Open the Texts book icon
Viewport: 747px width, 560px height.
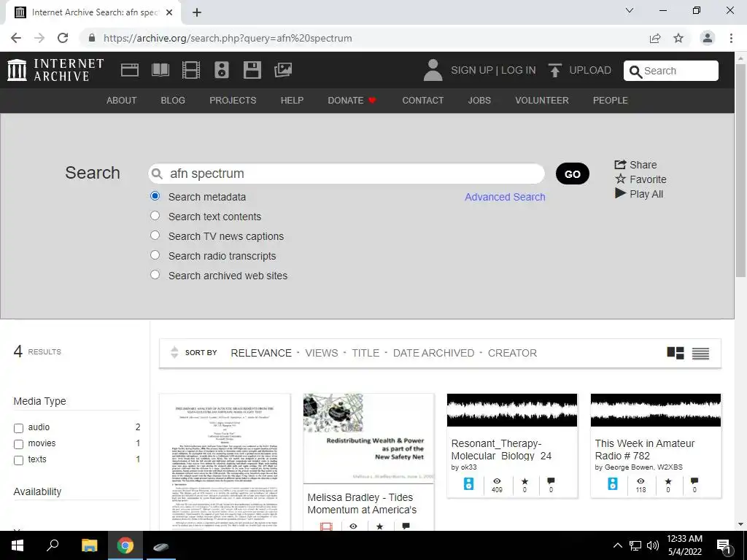point(160,70)
